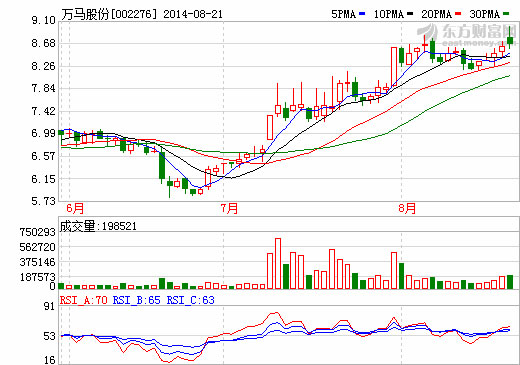The image size is (520, 365).
Task: Click the tallest red volume bar in July
Action: (x=278, y=263)
